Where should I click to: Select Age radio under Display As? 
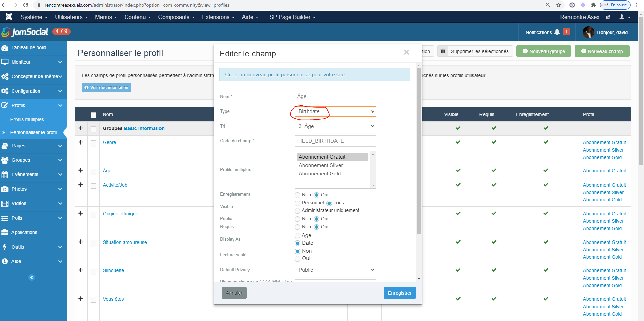click(x=297, y=236)
